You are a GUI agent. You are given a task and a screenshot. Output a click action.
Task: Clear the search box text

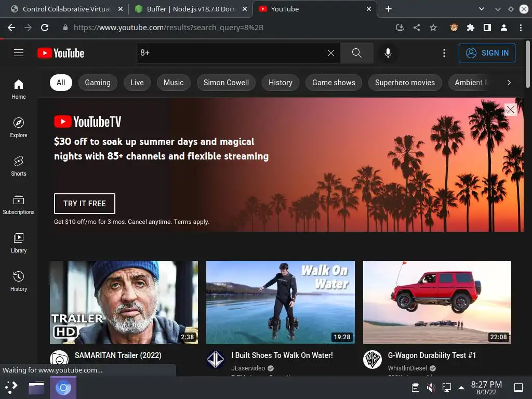[x=331, y=53]
